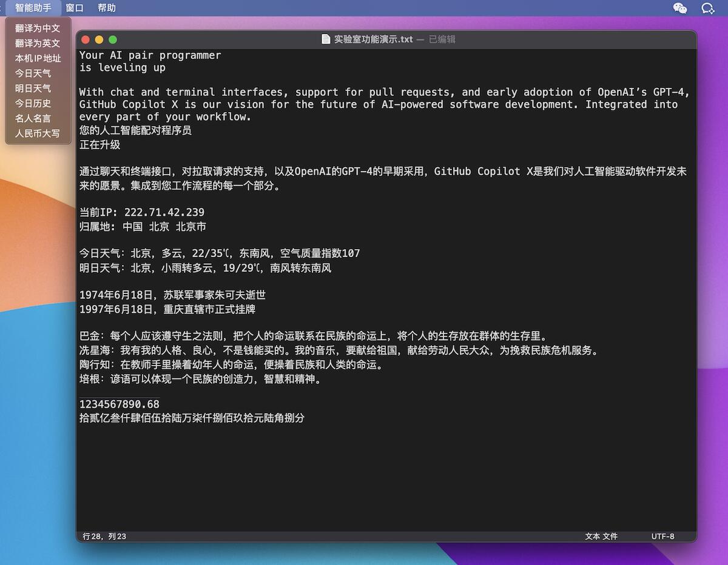The image size is (728, 565).
Task: Click the line 归属地: 中国 北京 北京市
Action: click(x=143, y=227)
